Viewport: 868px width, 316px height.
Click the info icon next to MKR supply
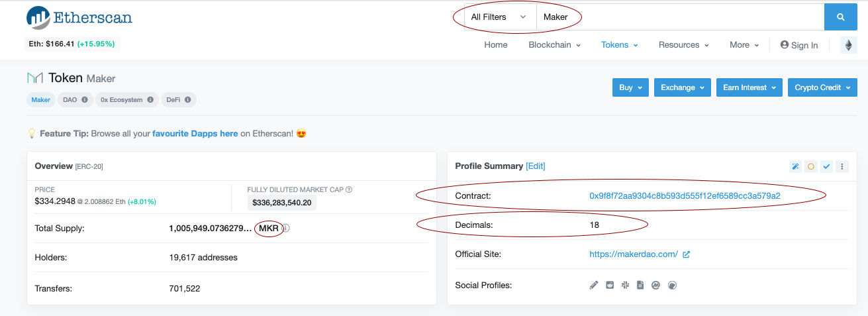point(286,229)
